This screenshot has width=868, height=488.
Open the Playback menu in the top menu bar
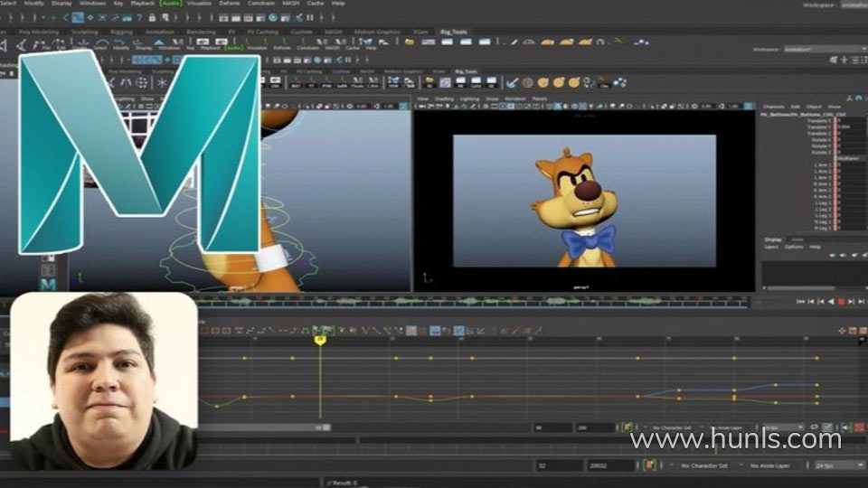pos(143,4)
